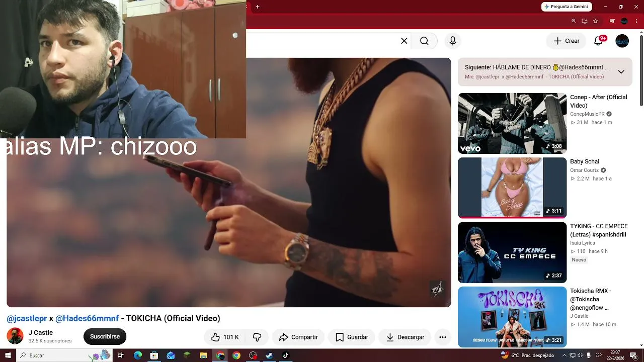Image resolution: width=644 pixels, height=362 pixels.
Task: Clear the YouTube search box with X
Action: click(x=404, y=41)
